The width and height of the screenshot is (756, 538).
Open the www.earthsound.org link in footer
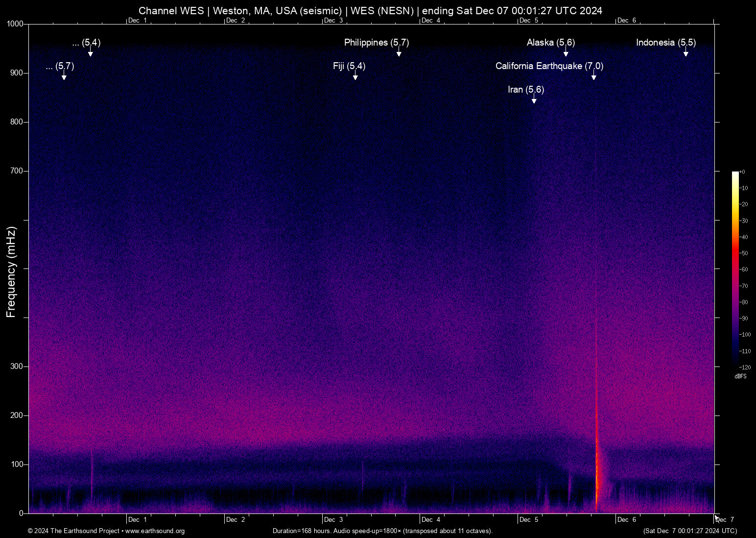[x=155, y=531]
